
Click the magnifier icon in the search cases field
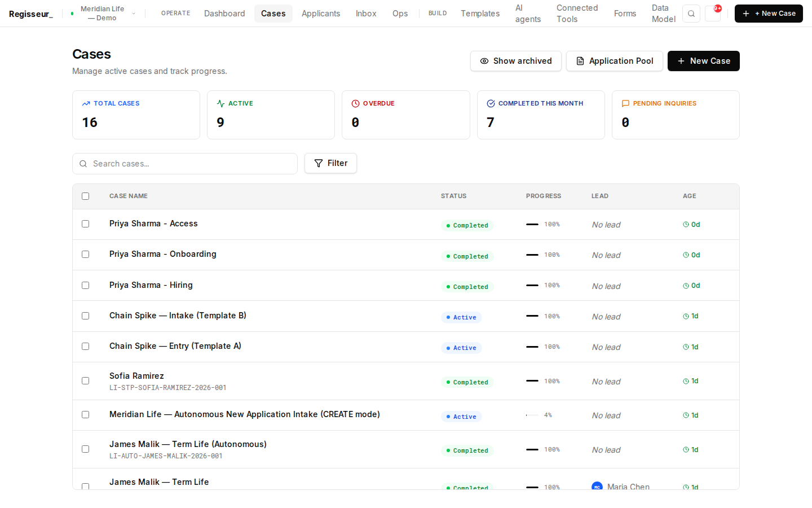click(83, 164)
